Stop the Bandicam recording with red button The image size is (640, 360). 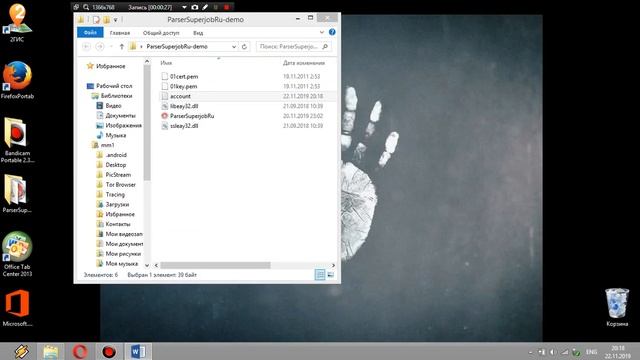pyautogui.click(x=227, y=7)
